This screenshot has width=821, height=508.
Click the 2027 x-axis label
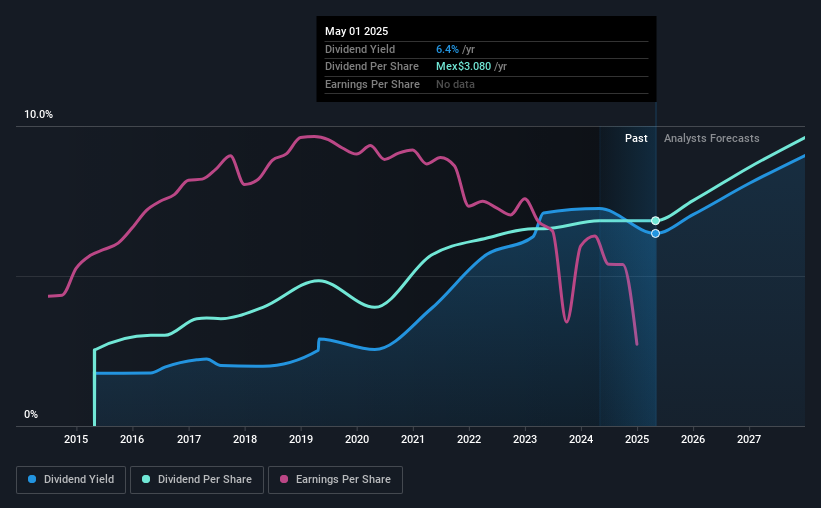click(x=749, y=439)
